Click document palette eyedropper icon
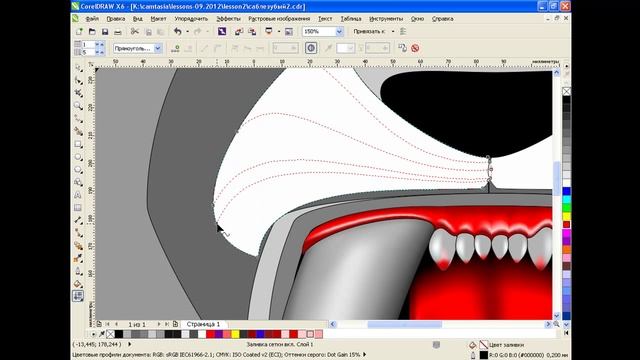This screenshot has height=360, width=640. coord(102,334)
